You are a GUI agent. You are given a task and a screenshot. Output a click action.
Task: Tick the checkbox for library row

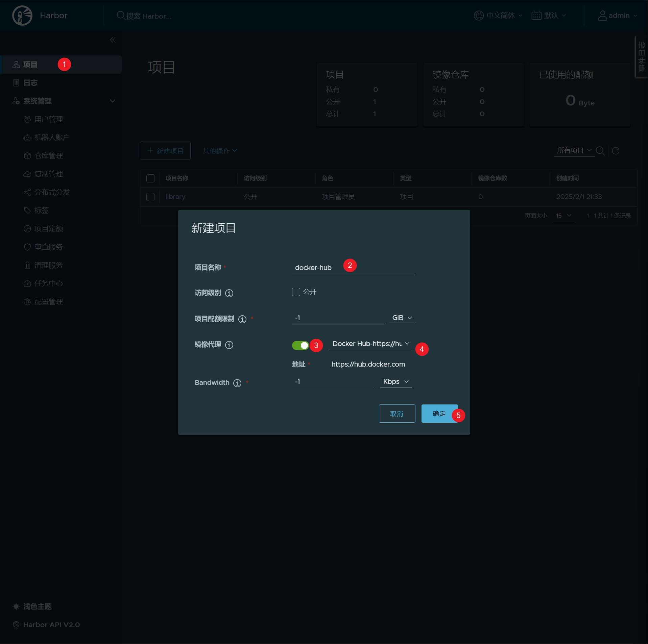pos(150,197)
